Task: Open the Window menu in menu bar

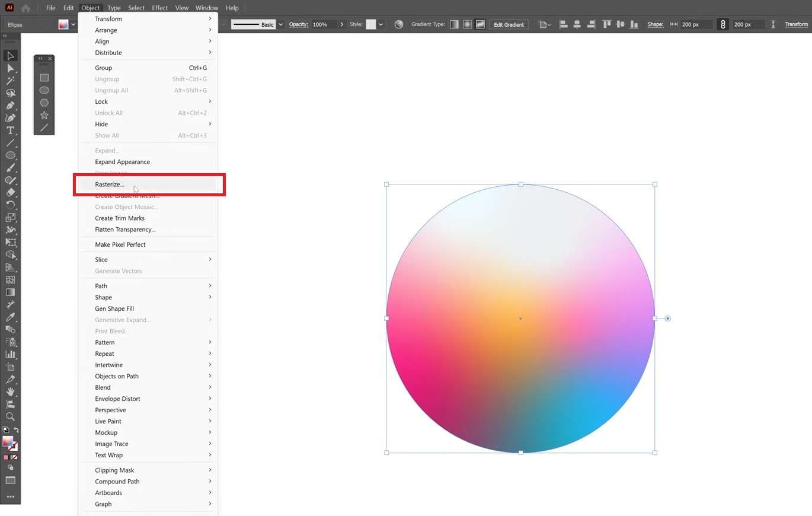Action: point(207,8)
